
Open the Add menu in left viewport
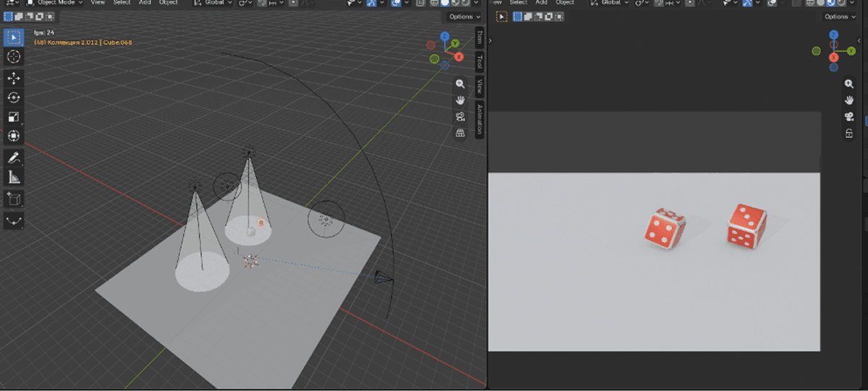[x=145, y=3]
